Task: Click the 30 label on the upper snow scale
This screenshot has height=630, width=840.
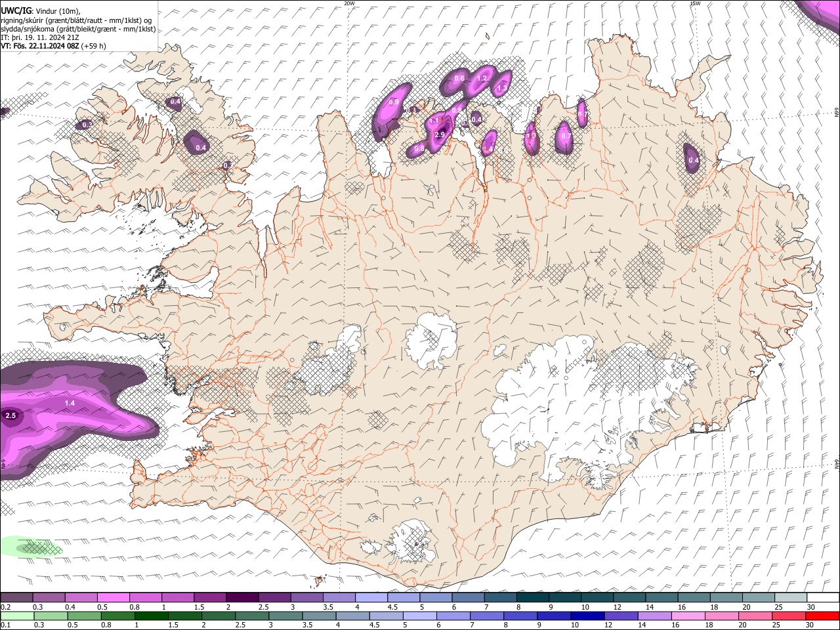Action: coord(811,607)
